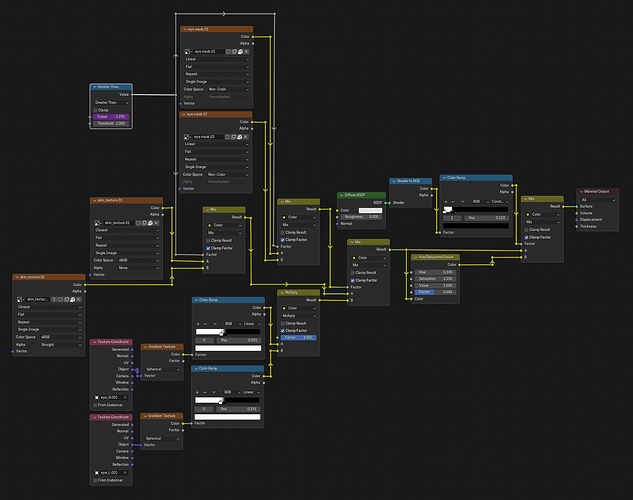Open image browser in skin_texture.02 node

point(21,299)
